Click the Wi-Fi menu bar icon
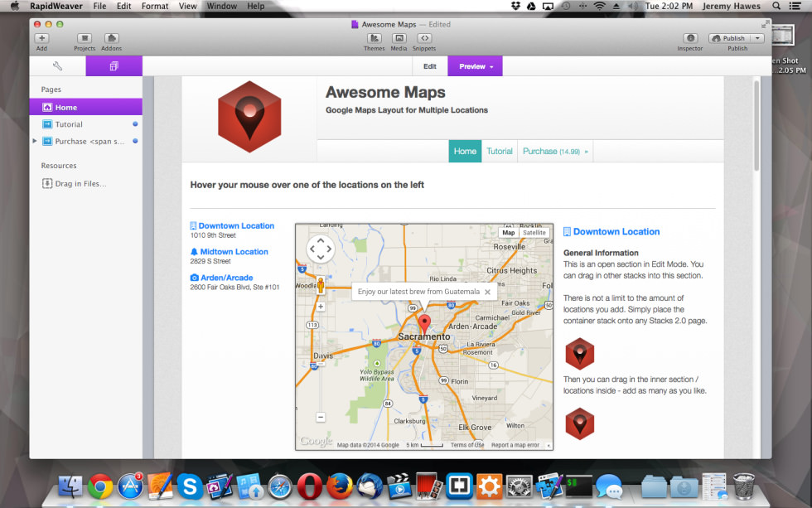 (x=599, y=6)
